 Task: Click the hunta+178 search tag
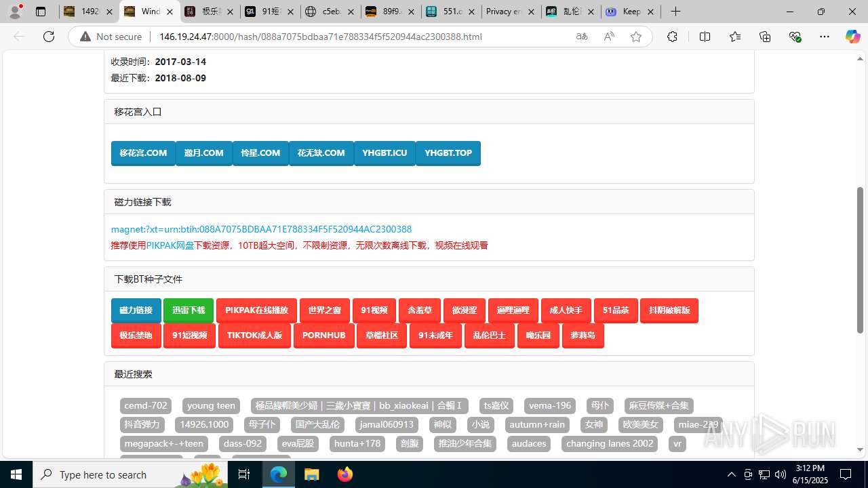point(357,443)
